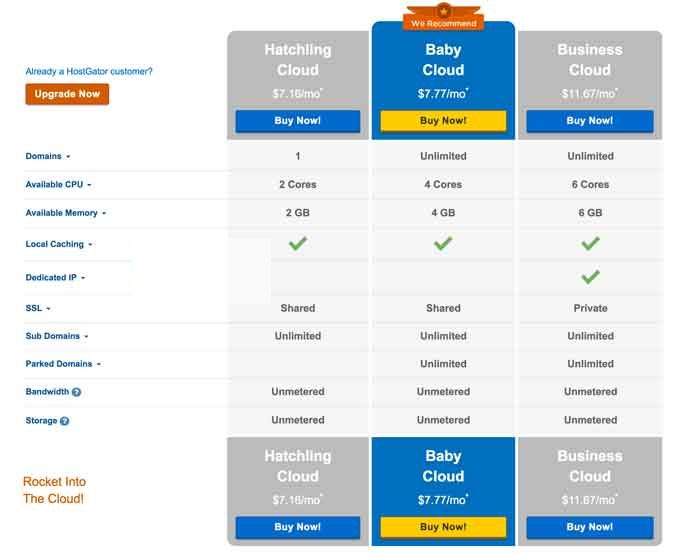Click the 'Private' SSL value for Business Cloud
Image resolution: width=700 pixels, height=553 pixels.
591,308
